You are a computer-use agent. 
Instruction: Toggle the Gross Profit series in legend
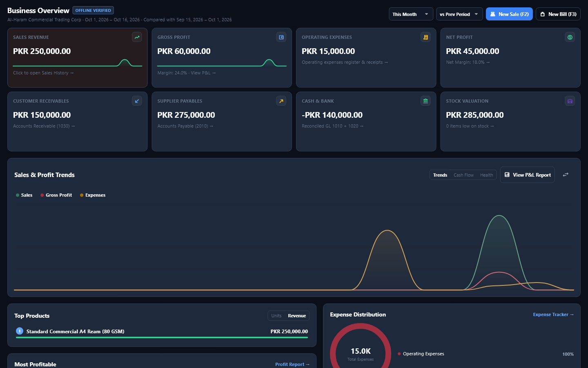coord(56,195)
